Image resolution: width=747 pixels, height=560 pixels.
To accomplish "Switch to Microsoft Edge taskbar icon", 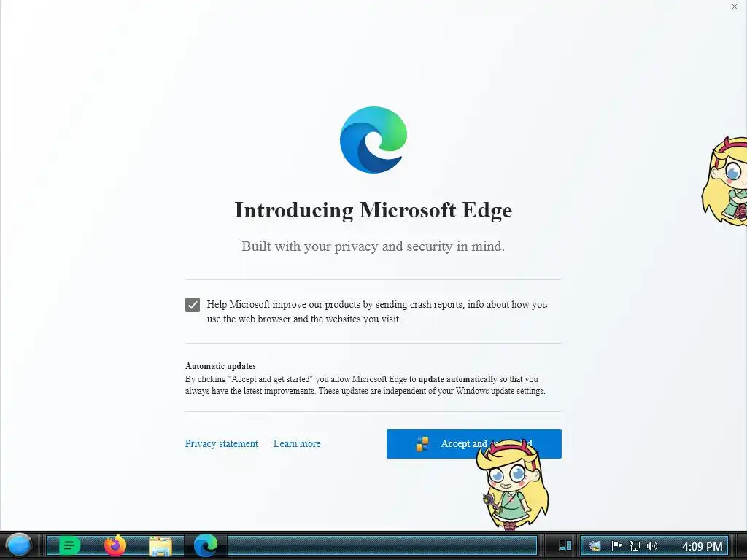I will click(206, 545).
